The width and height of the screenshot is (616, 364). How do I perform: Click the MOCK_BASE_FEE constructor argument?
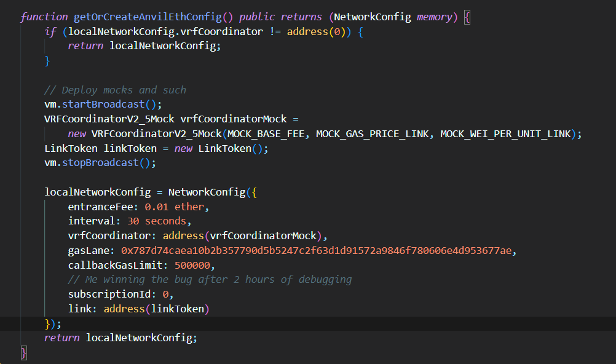[266, 134]
